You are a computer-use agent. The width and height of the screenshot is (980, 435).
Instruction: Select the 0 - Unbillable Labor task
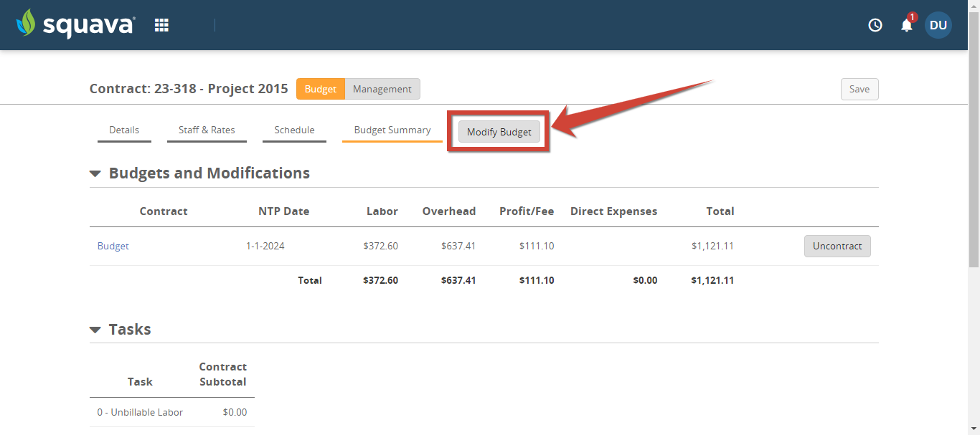tap(140, 412)
